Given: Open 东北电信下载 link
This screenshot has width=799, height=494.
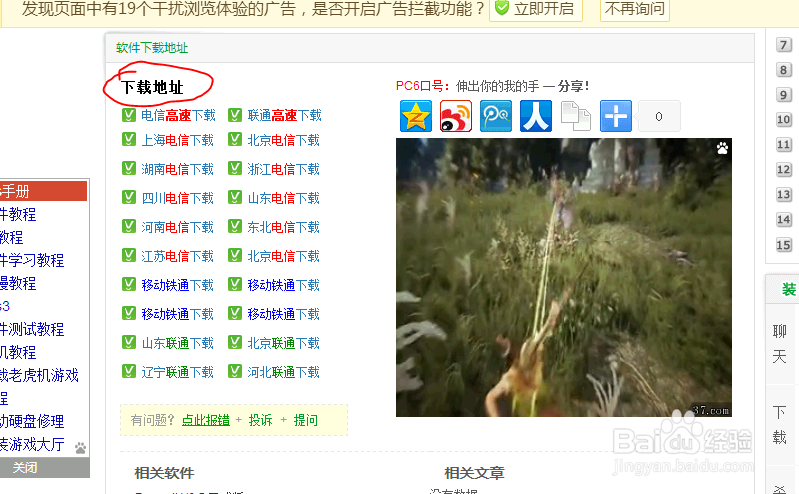Looking at the screenshot, I should point(283,227).
